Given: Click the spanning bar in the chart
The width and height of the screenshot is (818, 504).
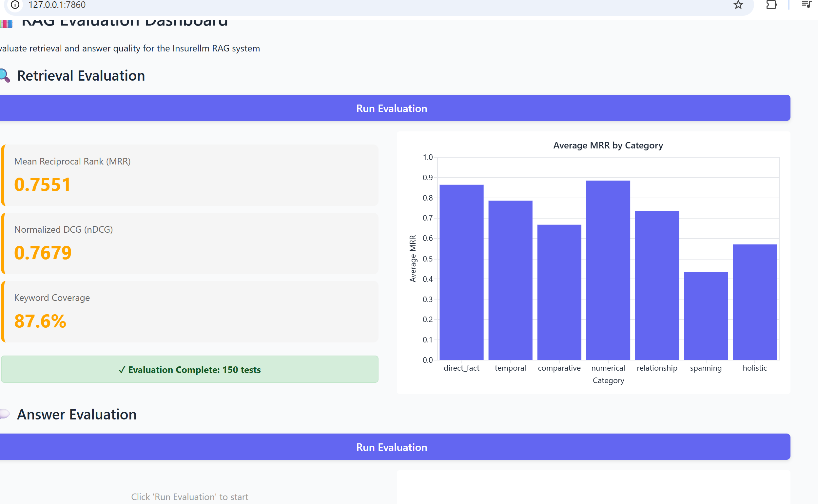Looking at the screenshot, I should pyautogui.click(x=706, y=316).
